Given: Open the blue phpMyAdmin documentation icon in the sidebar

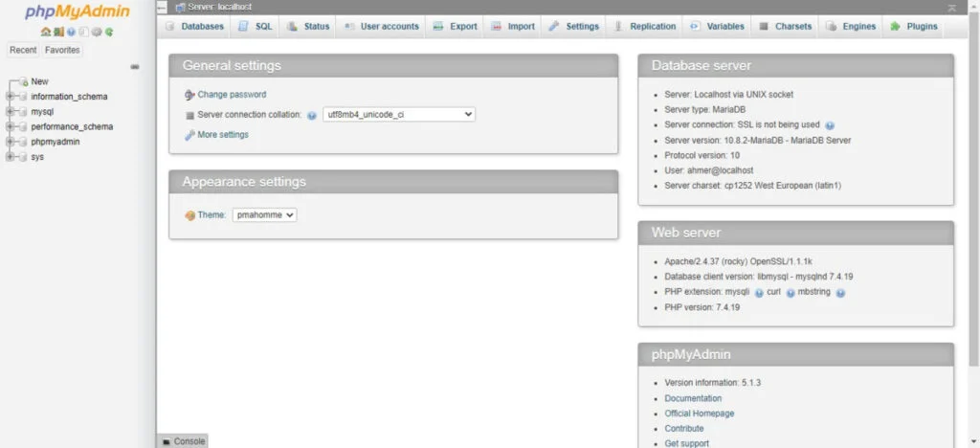Looking at the screenshot, I should point(71,32).
